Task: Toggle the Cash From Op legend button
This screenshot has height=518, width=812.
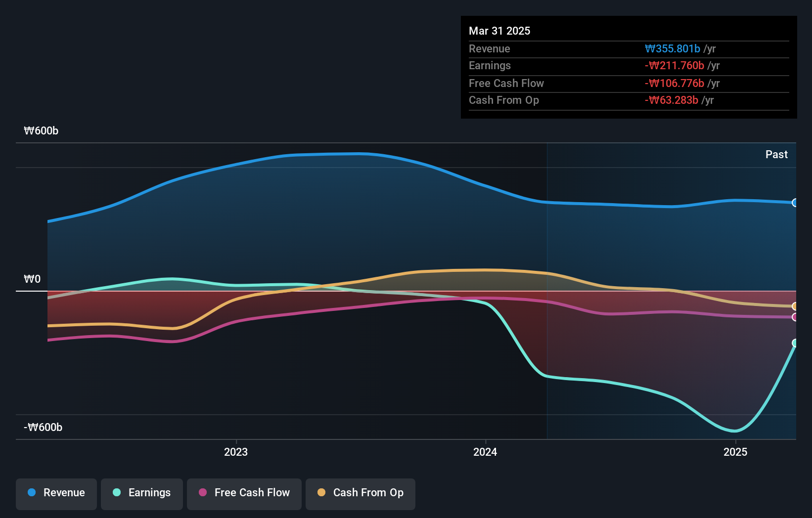Action: pyautogui.click(x=361, y=494)
